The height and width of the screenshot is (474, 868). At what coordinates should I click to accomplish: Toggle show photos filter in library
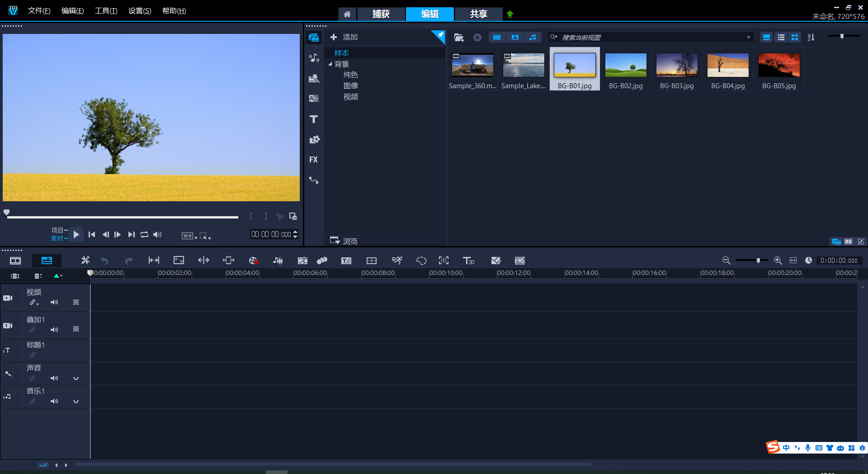[515, 38]
